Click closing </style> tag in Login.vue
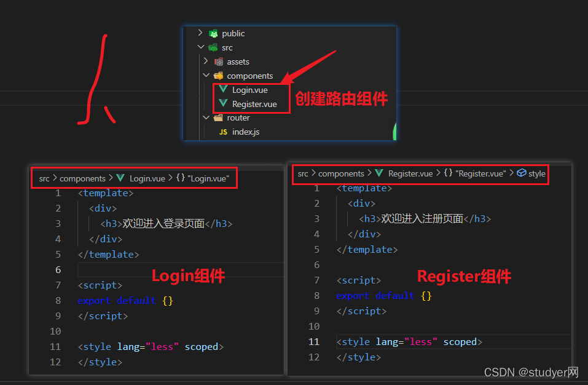The height and width of the screenshot is (385, 588). click(x=100, y=362)
